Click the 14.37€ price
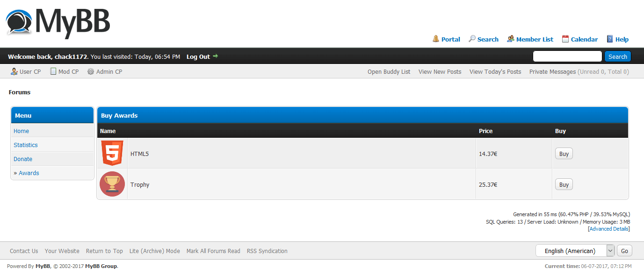This screenshot has width=644, height=275. pyautogui.click(x=488, y=154)
